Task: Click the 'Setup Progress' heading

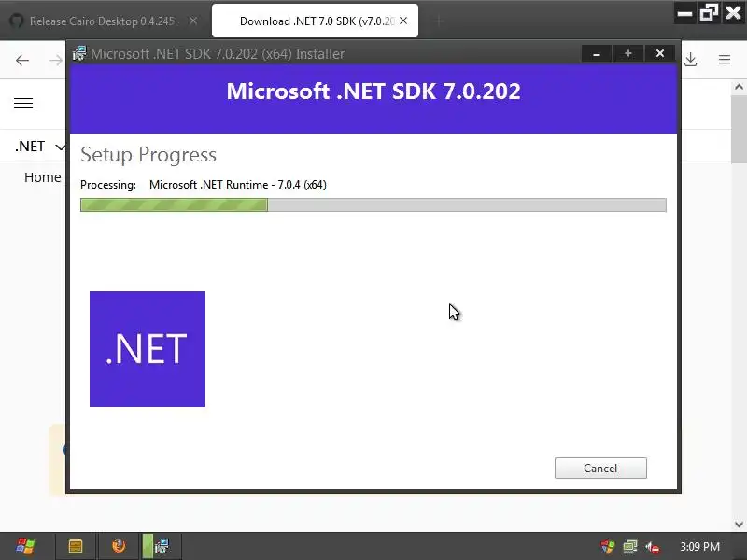Action: pyautogui.click(x=148, y=155)
